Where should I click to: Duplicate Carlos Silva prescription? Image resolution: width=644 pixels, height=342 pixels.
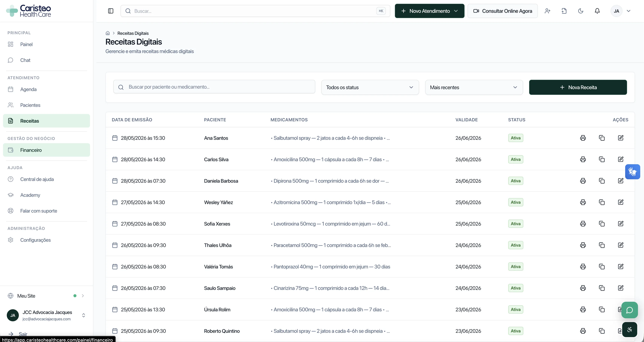click(602, 159)
